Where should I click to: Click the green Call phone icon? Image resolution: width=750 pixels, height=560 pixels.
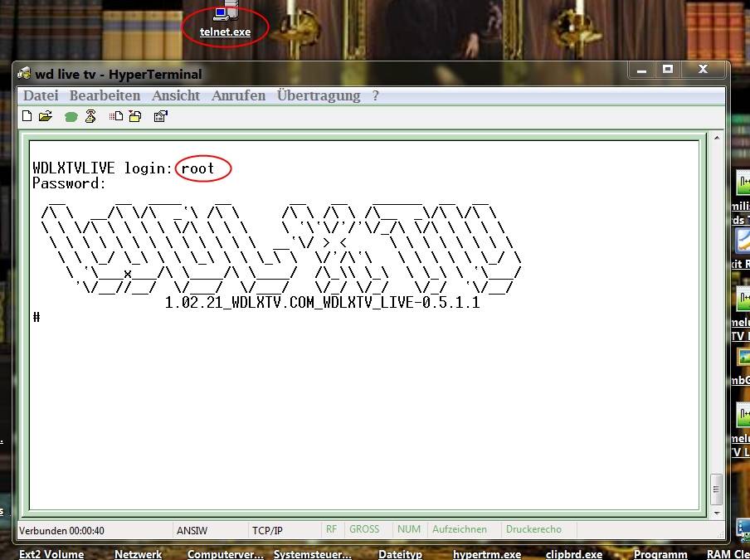coord(71,117)
